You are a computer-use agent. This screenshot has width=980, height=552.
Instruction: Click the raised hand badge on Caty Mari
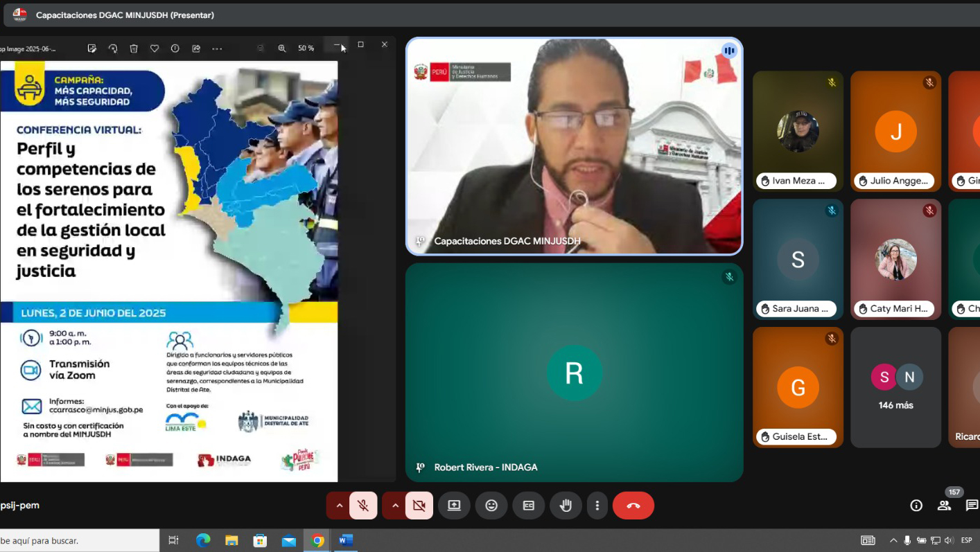863,309
